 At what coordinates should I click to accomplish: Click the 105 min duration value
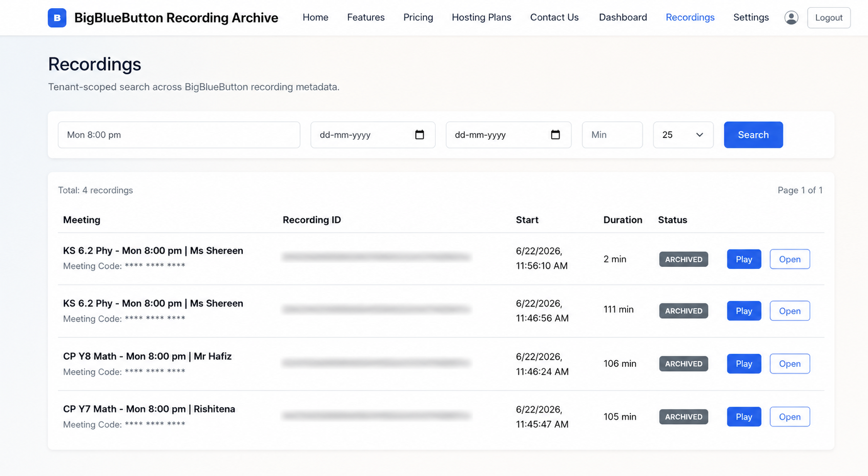pos(620,417)
